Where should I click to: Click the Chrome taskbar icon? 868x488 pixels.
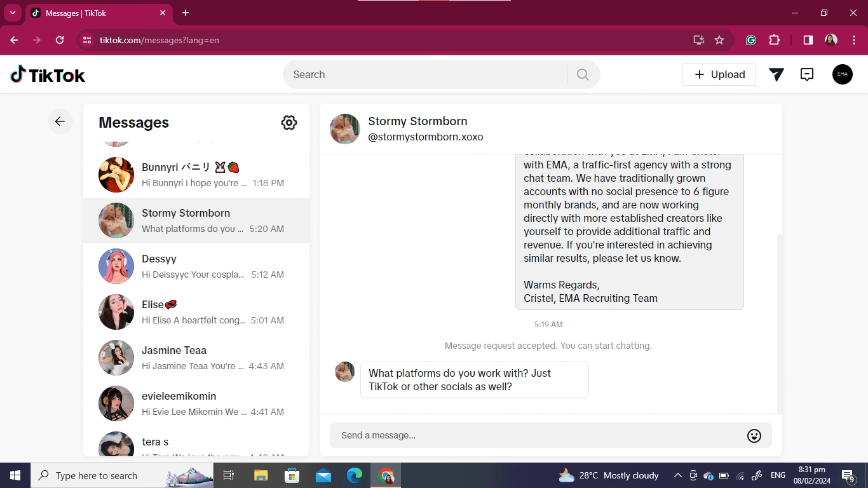click(x=386, y=475)
